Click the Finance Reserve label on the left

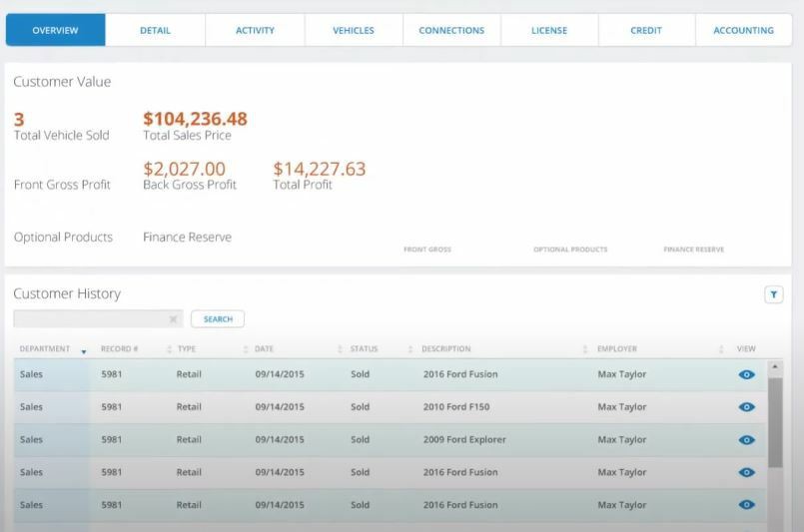point(187,237)
